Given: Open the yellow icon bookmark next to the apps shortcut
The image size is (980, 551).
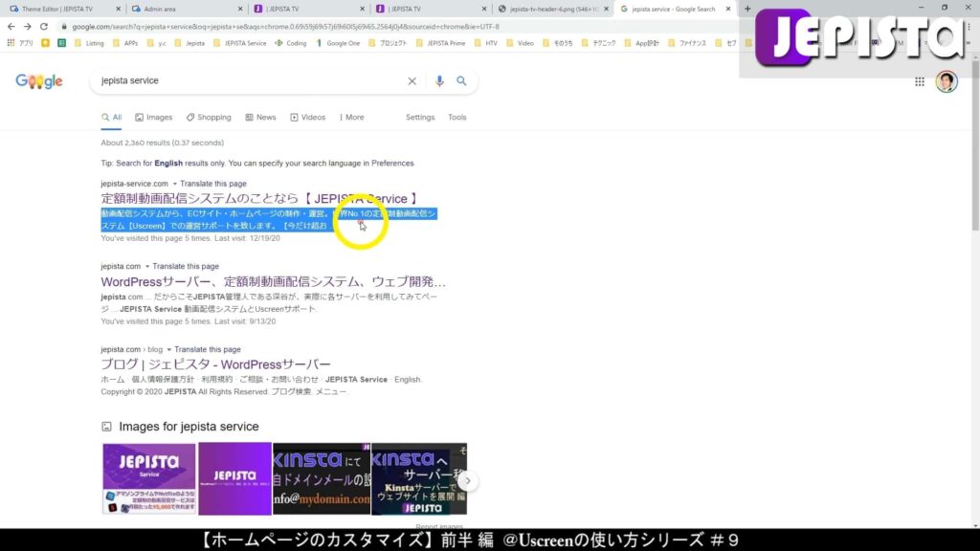Looking at the screenshot, I should [x=46, y=43].
